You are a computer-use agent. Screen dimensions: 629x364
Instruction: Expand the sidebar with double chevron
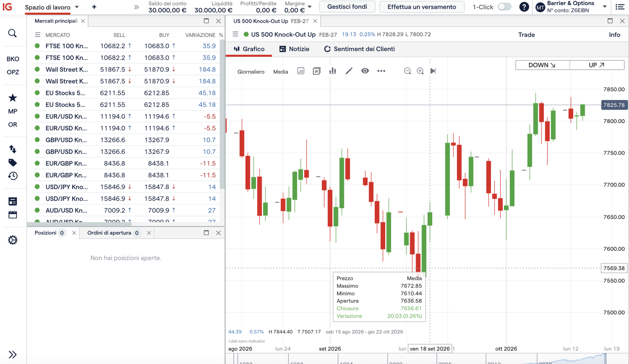13,355
